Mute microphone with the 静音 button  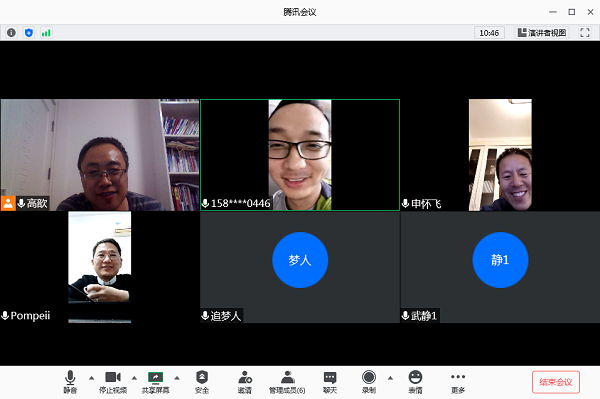[70, 382]
